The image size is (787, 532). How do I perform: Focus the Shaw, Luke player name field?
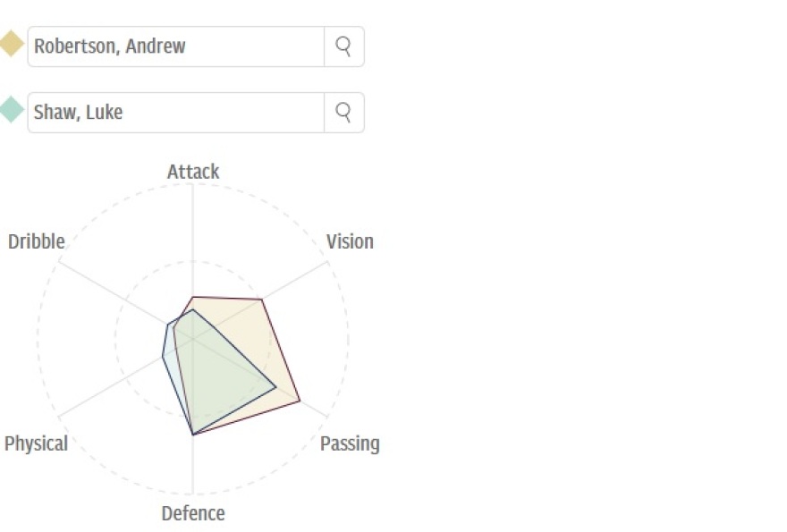coord(176,112)
